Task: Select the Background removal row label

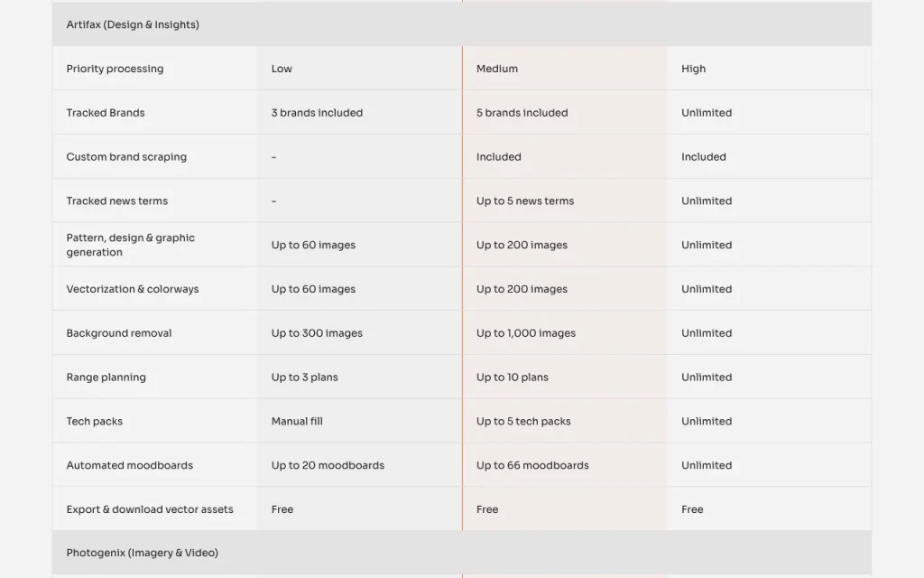Action: pos(119,333)
